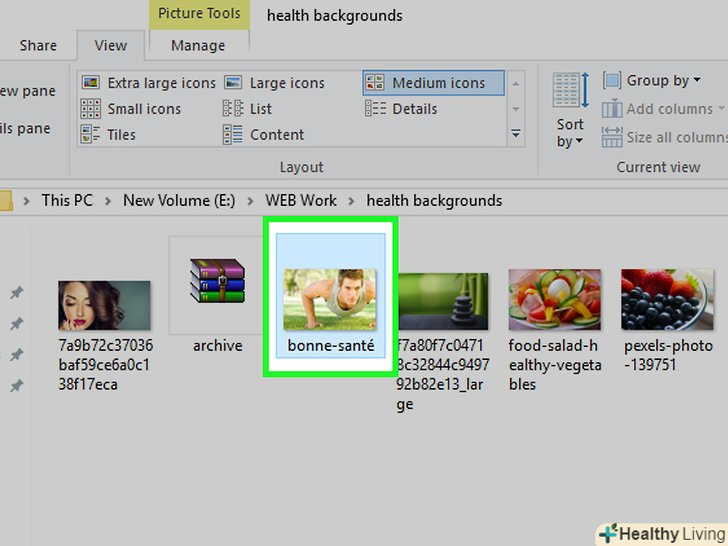Select Extra large icons layout
Screen dimensions: 728x546
tap(149, 83)
